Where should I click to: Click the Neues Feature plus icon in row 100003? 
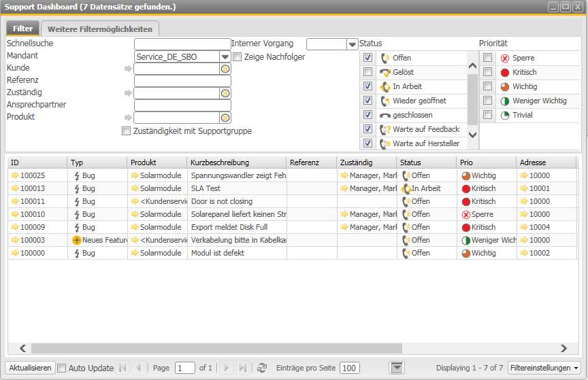click(77, 240)
